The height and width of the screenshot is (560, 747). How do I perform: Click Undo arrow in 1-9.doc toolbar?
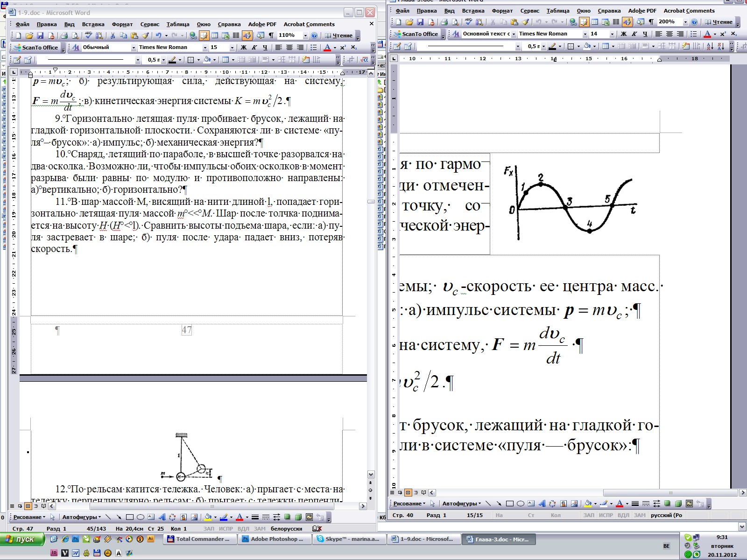[x=158, y=35]
